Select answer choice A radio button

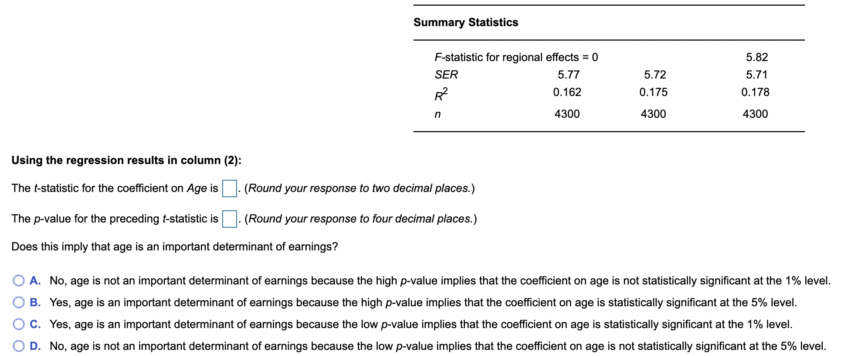[x=19, y=281]
